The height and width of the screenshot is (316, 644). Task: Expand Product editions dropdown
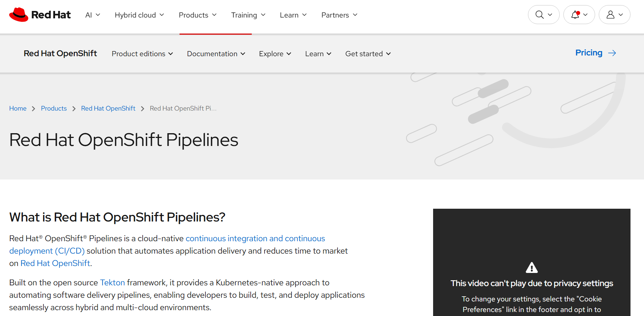pyautogui.click(x=142, y=54)
